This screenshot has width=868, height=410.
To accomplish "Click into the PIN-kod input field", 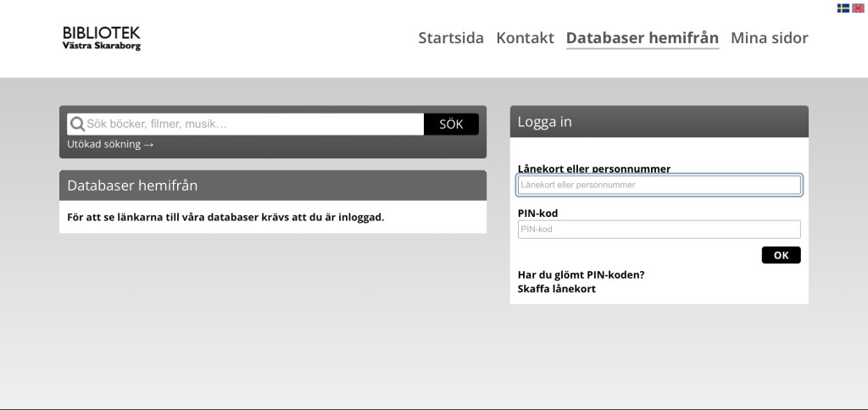I will (659, 230).
